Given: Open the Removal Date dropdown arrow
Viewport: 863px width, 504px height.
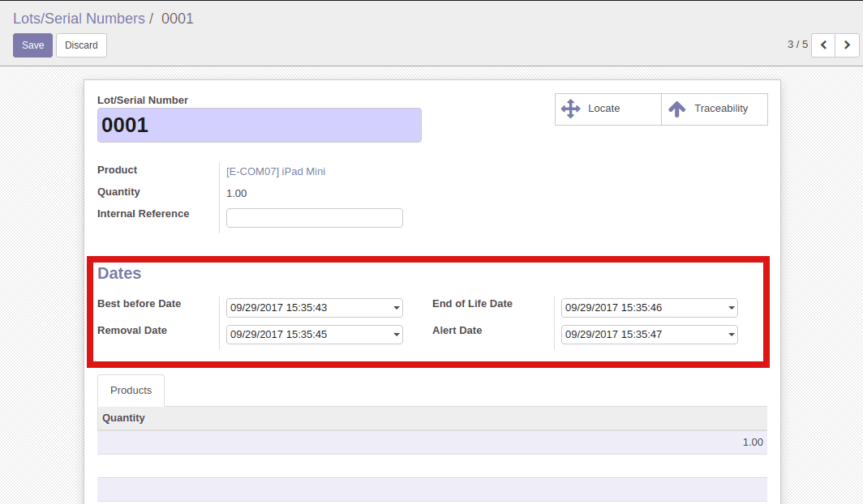Looking at the screenshot, I should point(397,335).
